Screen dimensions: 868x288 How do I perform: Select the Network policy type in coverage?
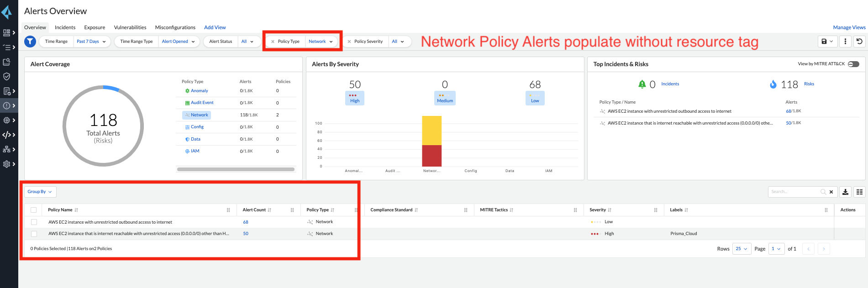[197, 115]
